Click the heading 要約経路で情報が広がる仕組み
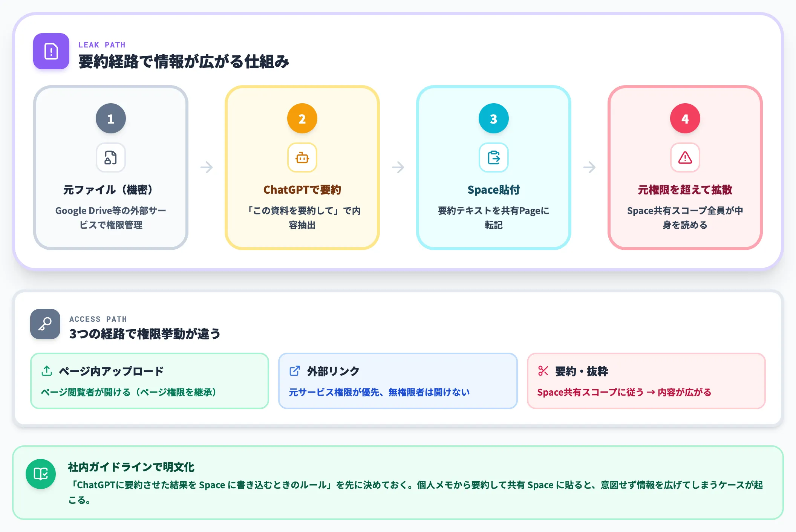 tap(184, 61)
